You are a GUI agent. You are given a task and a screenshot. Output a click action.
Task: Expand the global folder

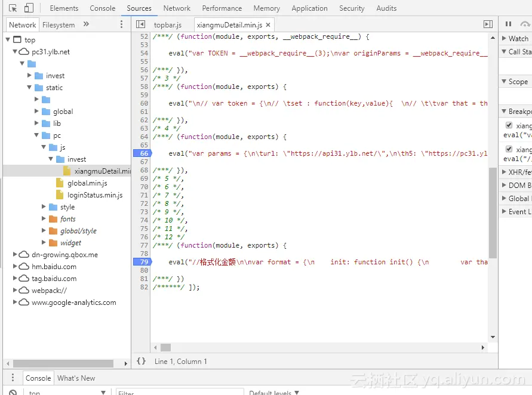36,111
